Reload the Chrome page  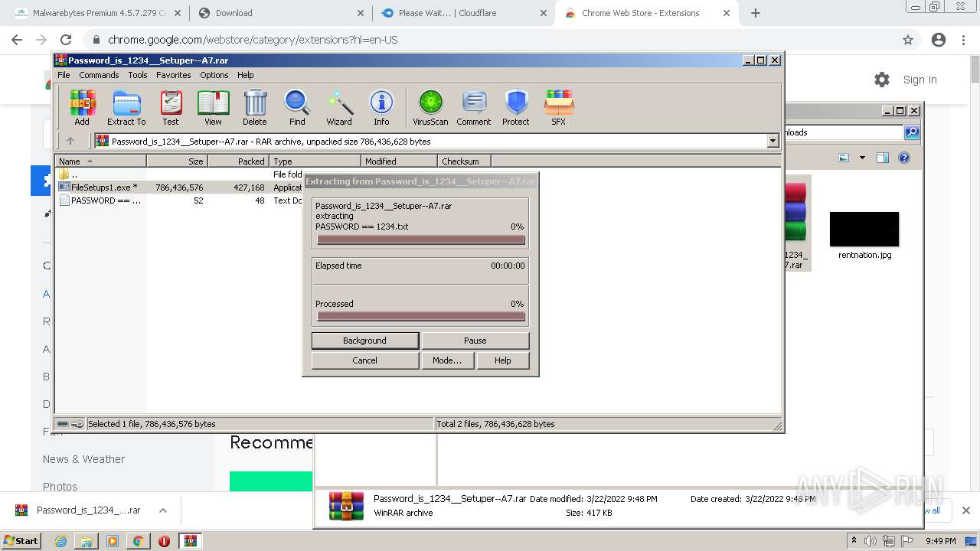66,40
